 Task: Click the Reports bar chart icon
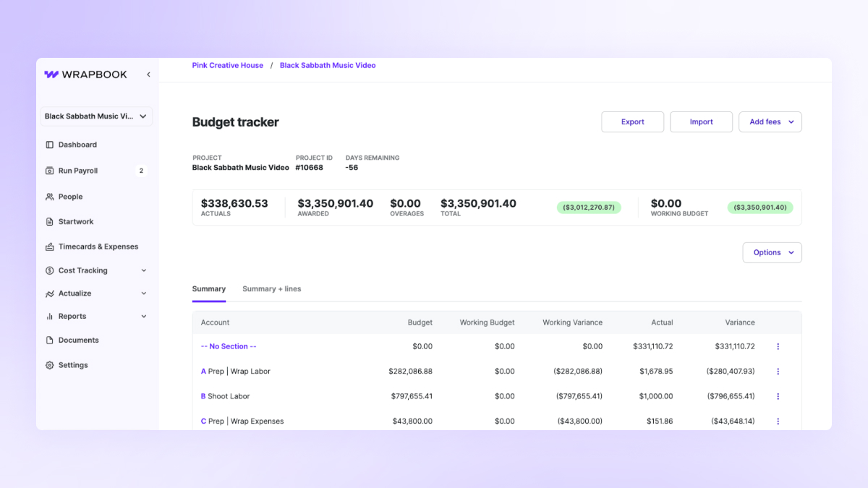coord(50,317)
